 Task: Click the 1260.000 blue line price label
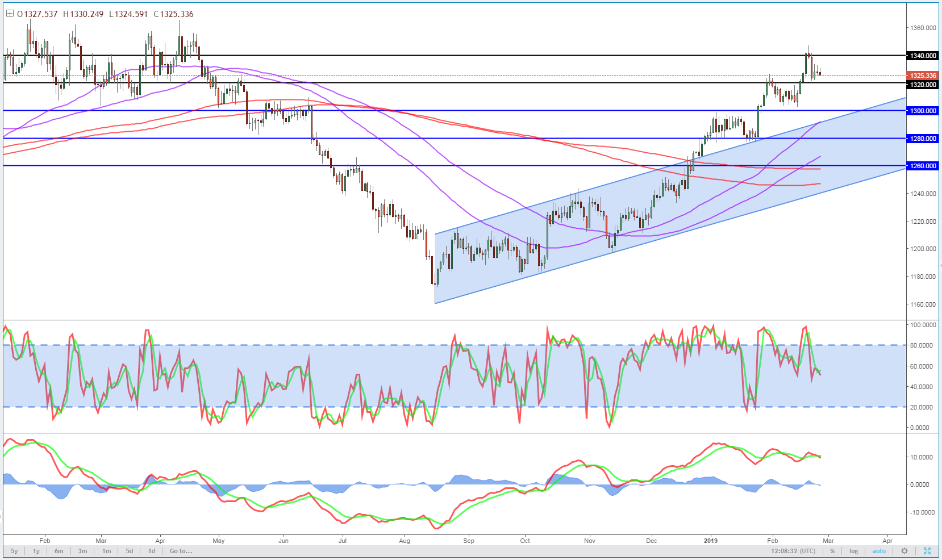[x=923, y=166]
